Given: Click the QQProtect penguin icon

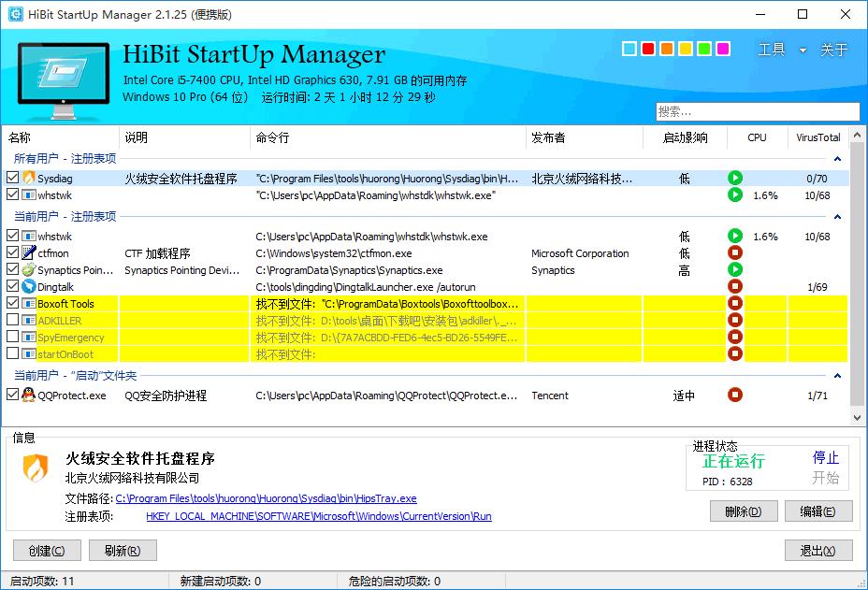Looking at the screenshot, I should coord(28,396).
